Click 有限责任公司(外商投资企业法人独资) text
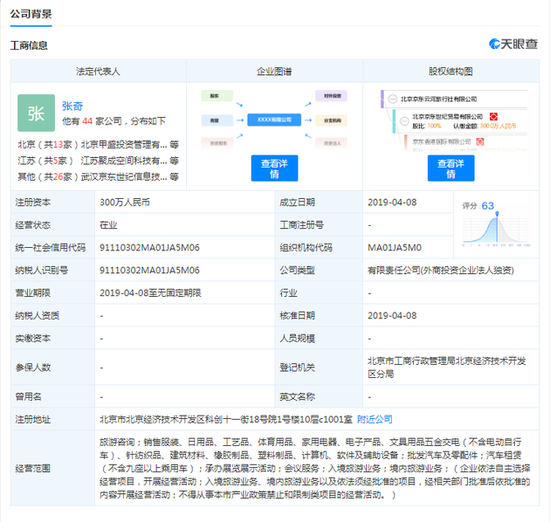The height and width of the screenshot is (522, 550). [441, 270]
